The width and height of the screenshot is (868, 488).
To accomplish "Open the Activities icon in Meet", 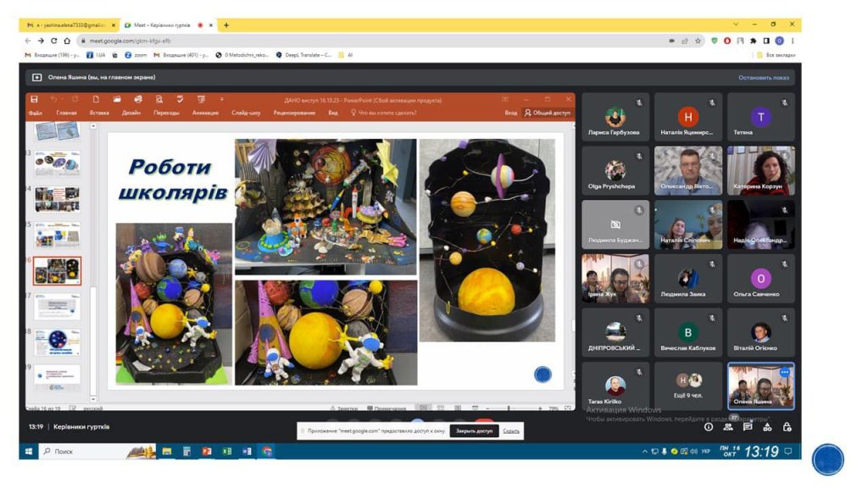I will 767,427.
